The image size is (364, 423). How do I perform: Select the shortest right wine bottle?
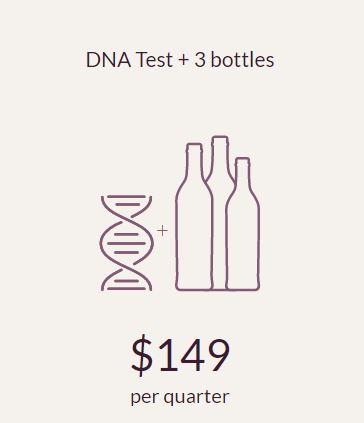pyautogui.click(x=242, y=223)
